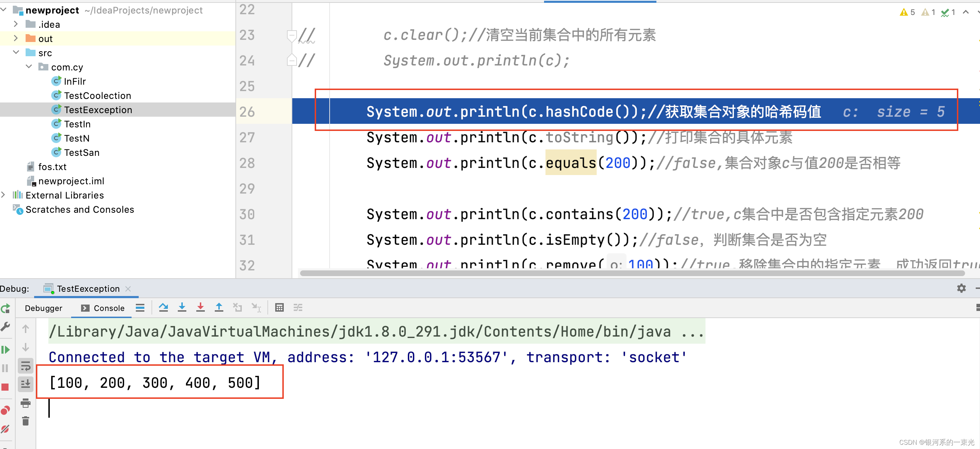Click the /Library/Java java command line

click(x=377, y=332)
